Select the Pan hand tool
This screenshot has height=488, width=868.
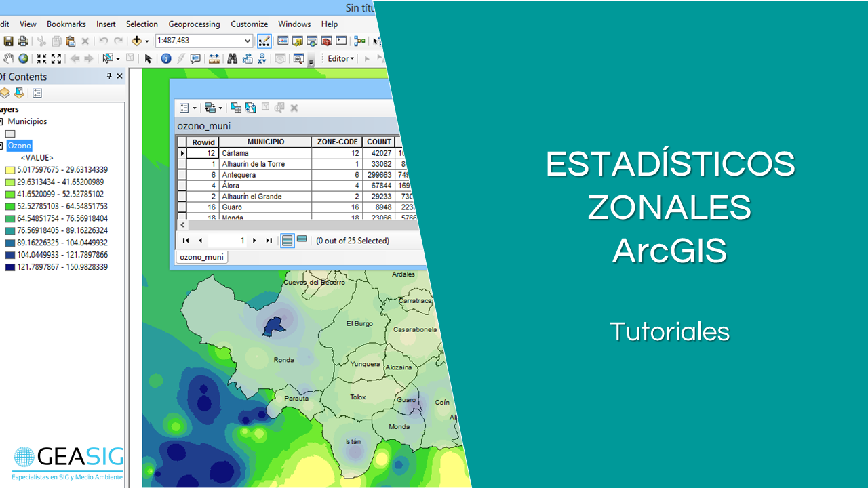8,59
